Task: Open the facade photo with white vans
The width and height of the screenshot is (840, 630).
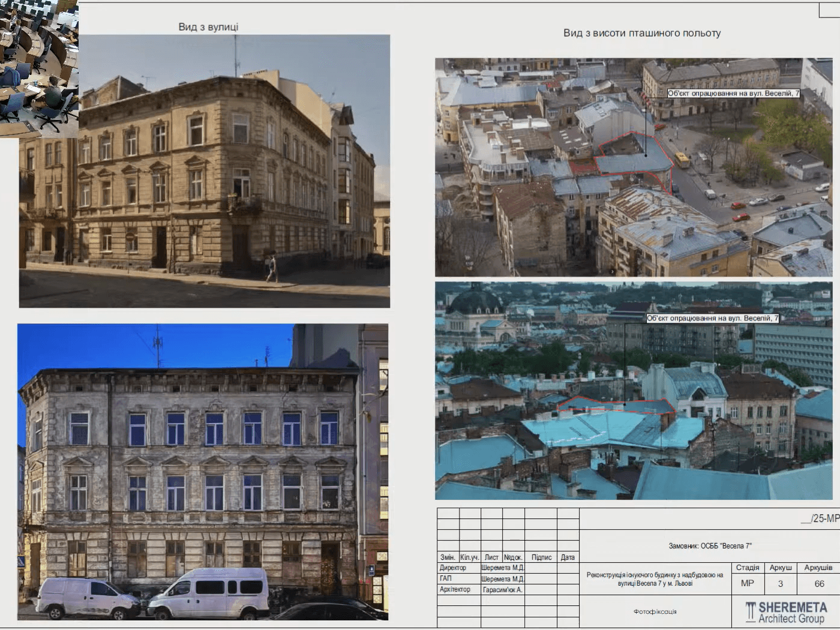Action: click(x=202, y=472)
